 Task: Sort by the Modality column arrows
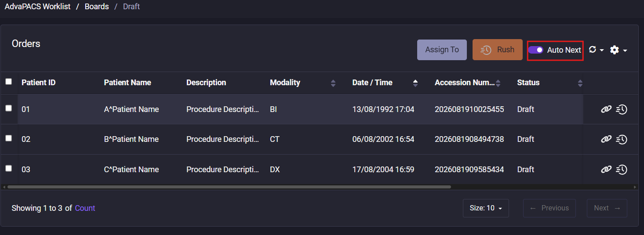[x=333, y=83]
